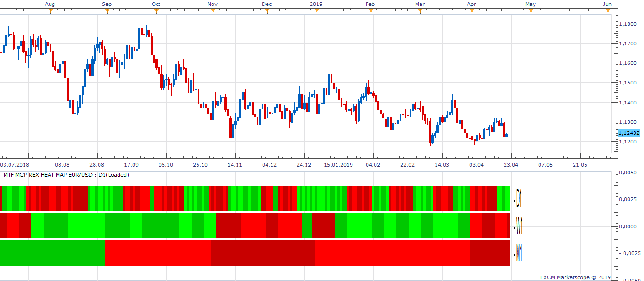
Task: Click the orange marker under Nov
Action: click(x=213, y=11)
